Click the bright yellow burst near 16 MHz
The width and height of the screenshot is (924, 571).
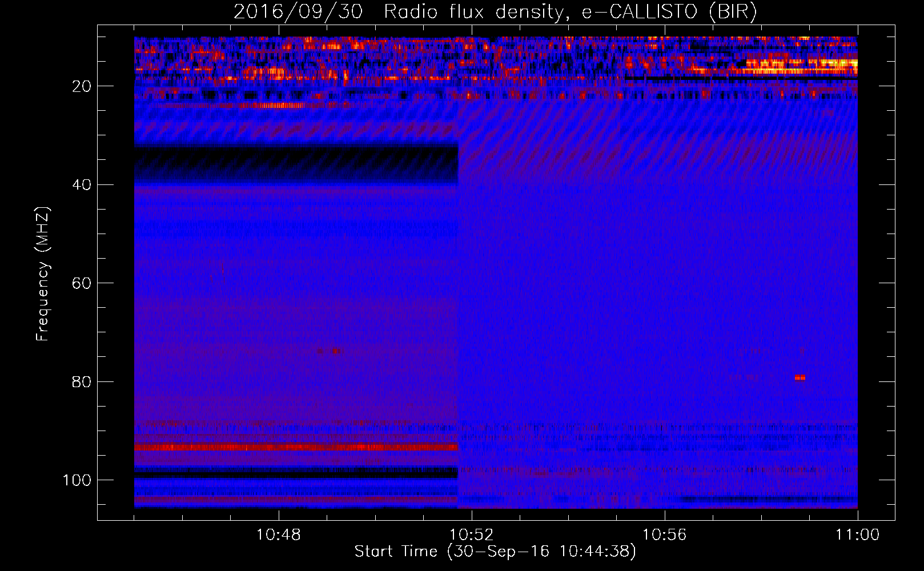pos(802,67)
